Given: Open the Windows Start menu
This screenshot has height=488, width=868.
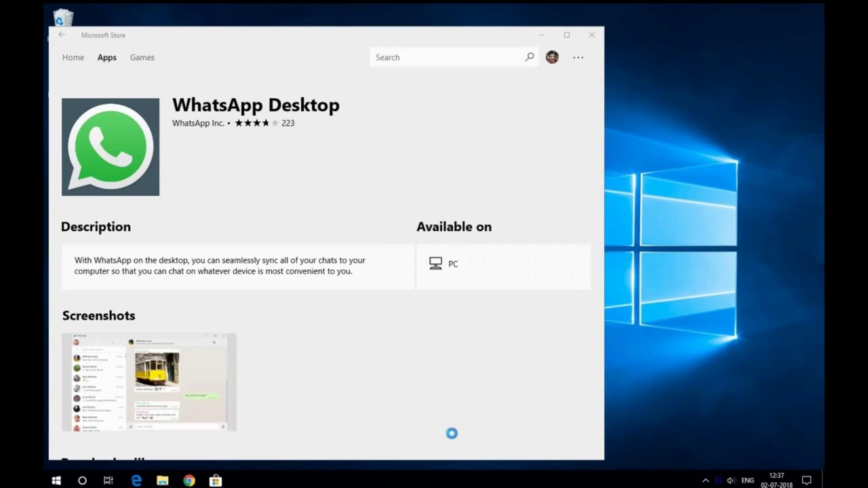Looking at the screenshot, I should point(56,481).
